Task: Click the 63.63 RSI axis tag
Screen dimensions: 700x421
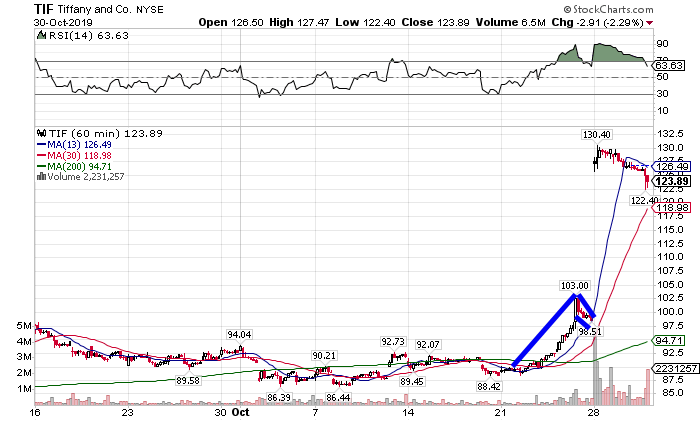Action: coord(668,66)
